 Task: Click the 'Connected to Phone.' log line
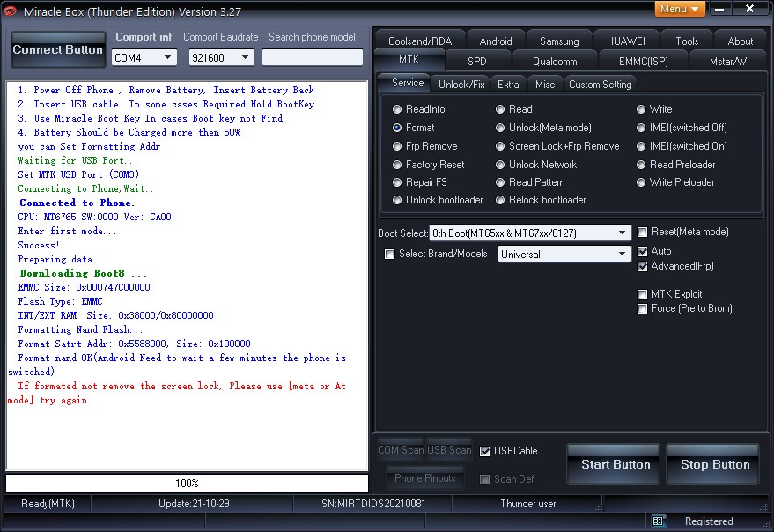point(77,203)
